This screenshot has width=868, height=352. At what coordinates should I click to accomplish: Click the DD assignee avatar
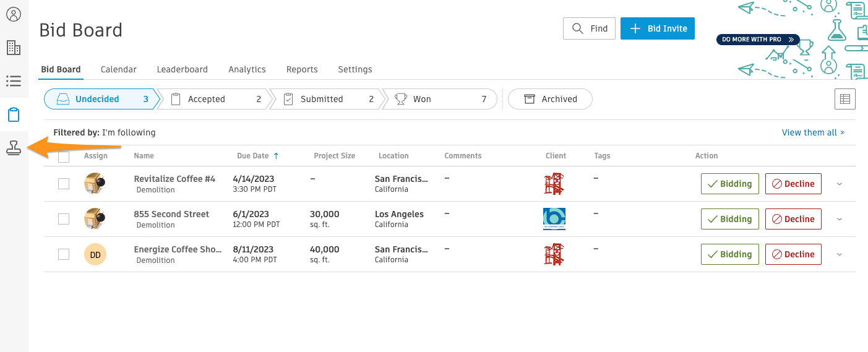95,254
